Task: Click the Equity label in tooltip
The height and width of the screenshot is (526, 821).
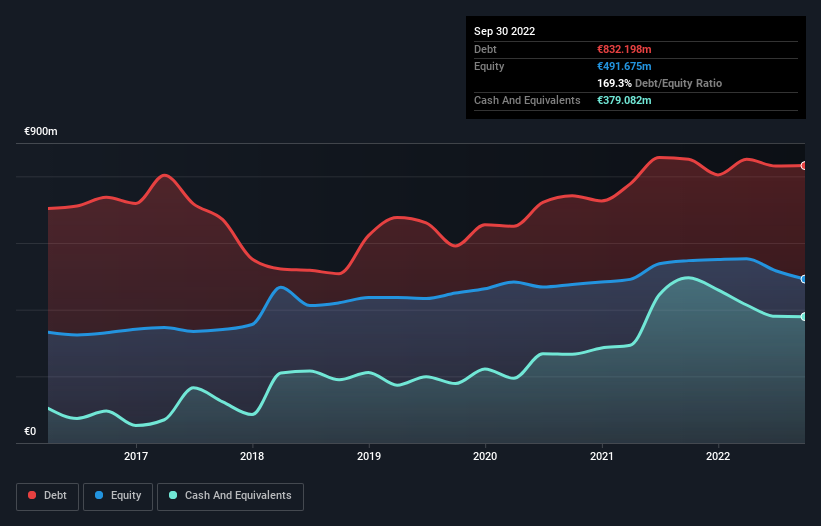Action: [x=489, y=66]
